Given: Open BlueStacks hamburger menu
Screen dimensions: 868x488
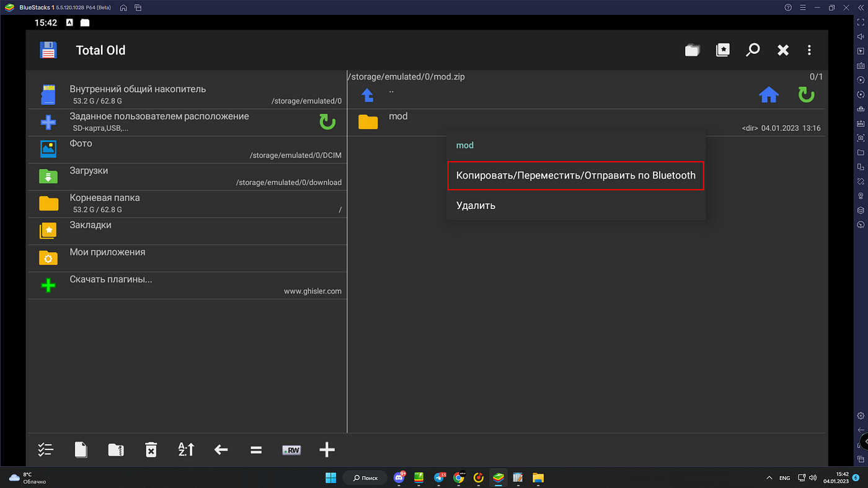Looking at the screenshot, I should coord(802,8).
